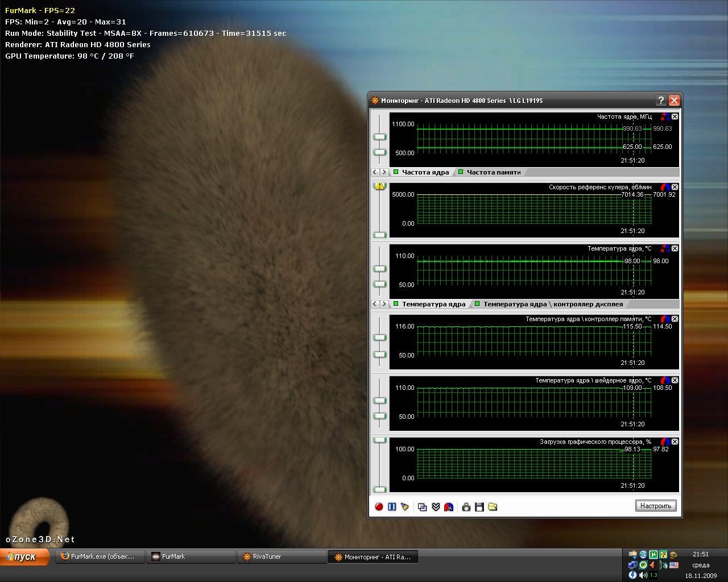Click the help question mark button
The height and width of the screenshot is (582, 728).
click(661, 101)
